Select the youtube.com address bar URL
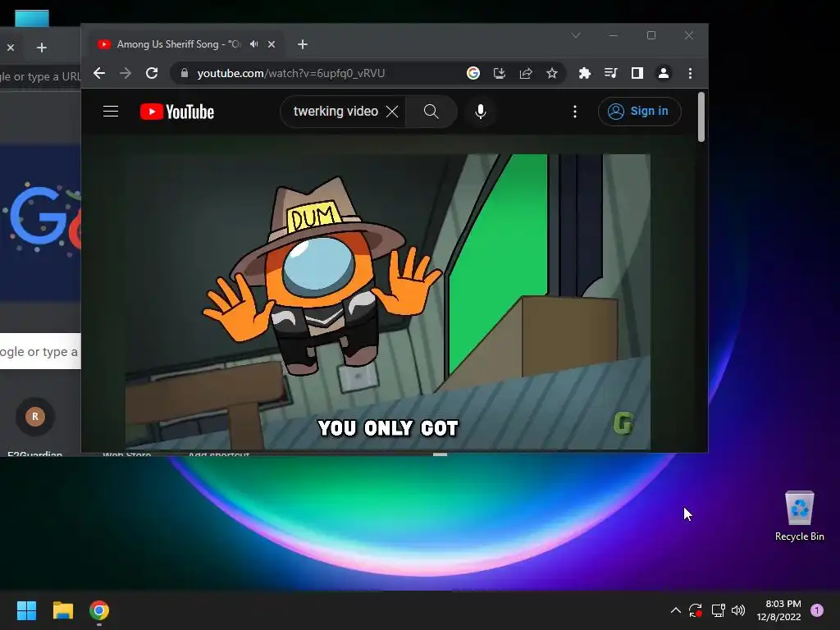 (x=291, y=73)
